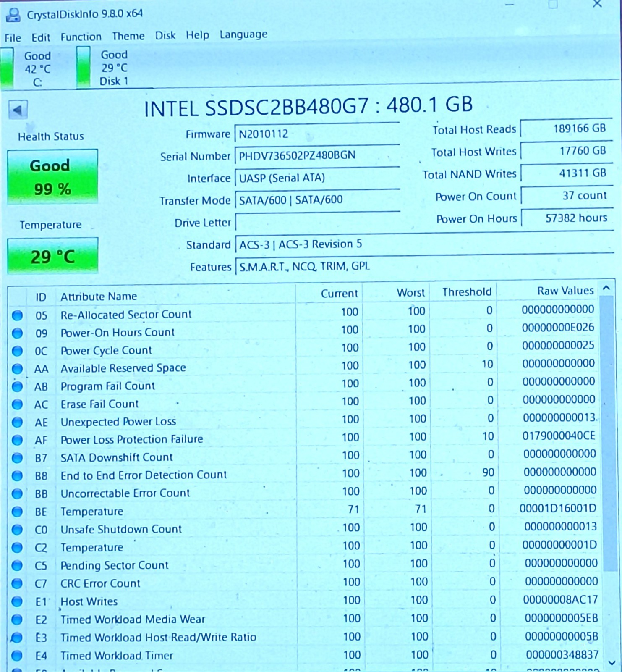This screenshot has width=622, height=672.
Task: Click the blue status icon for Unsafe Shutdown Count
Action: (17, 530)
